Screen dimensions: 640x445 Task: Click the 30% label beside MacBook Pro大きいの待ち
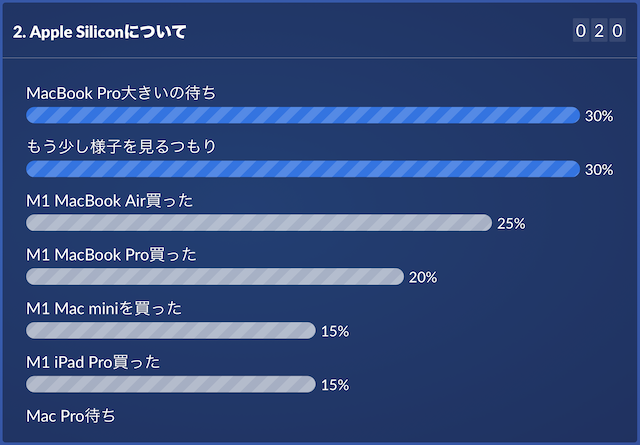coord(599,116)
